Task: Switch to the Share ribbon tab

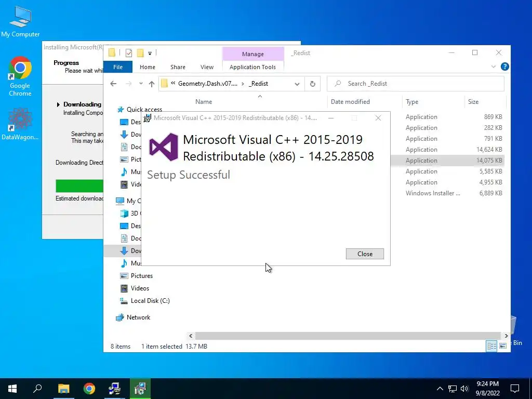Action: click(178, 67)
